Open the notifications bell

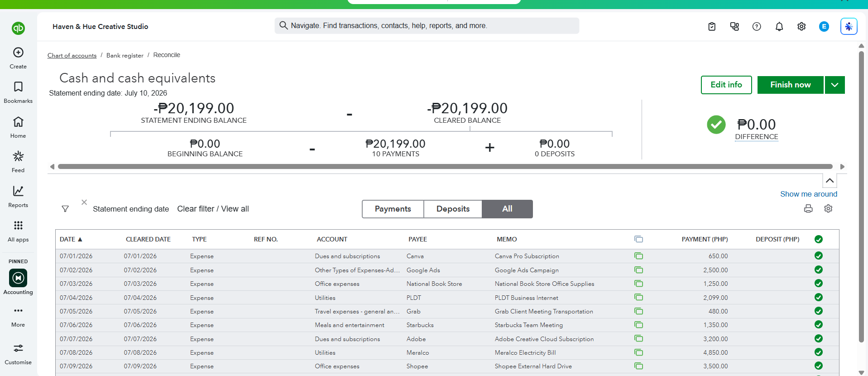pyautogui.click(x=779, y=27)
